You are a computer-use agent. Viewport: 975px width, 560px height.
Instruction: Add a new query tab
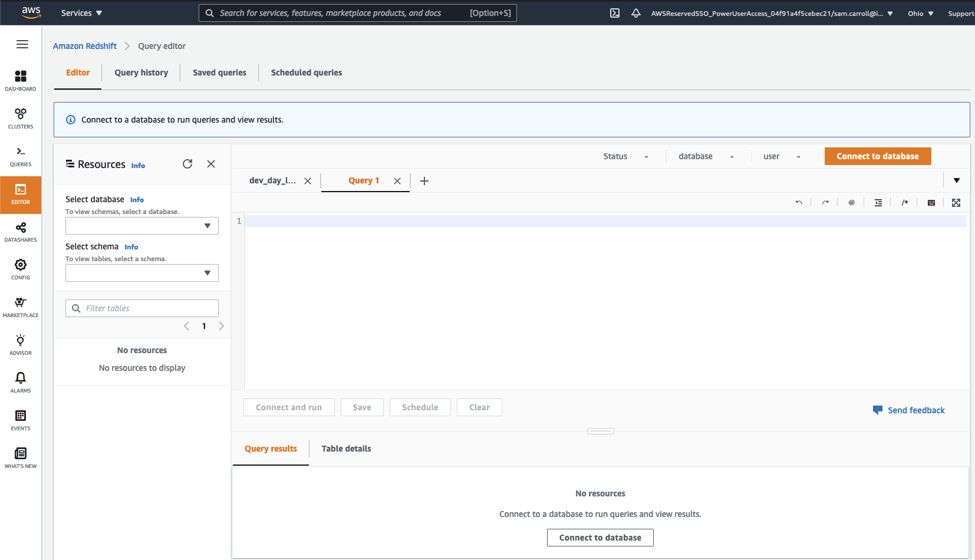[424, 181]
